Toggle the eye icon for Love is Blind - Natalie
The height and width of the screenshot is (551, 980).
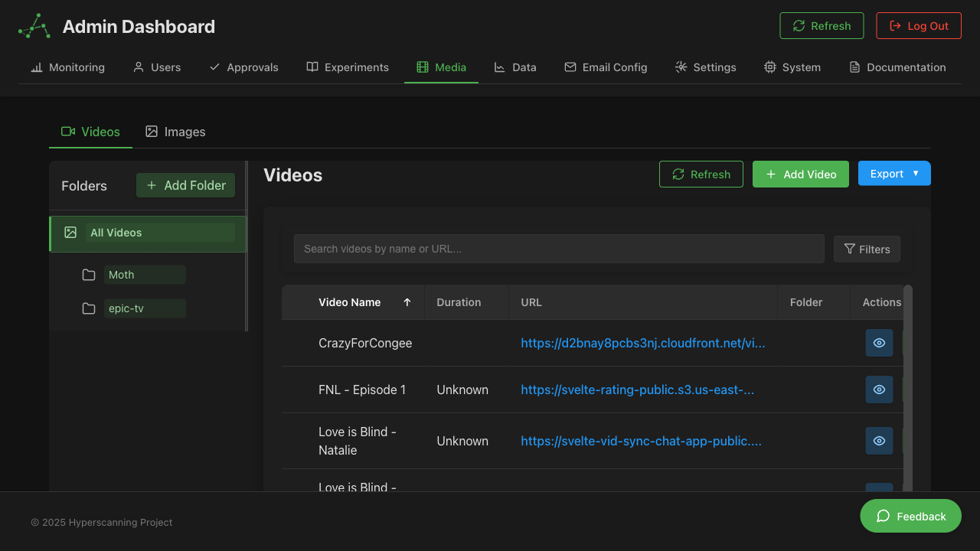coord(879,441)
